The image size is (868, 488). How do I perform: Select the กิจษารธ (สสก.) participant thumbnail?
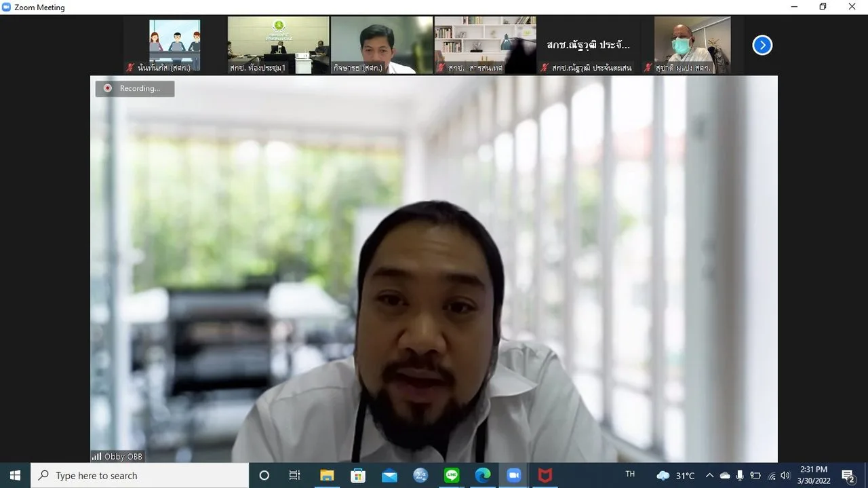pyautogui.click(x=382, y=45)
